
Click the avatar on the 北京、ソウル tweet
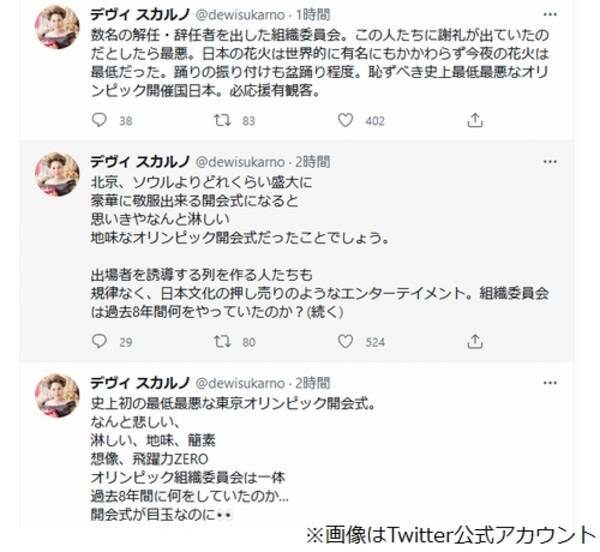tap(57, 178)
